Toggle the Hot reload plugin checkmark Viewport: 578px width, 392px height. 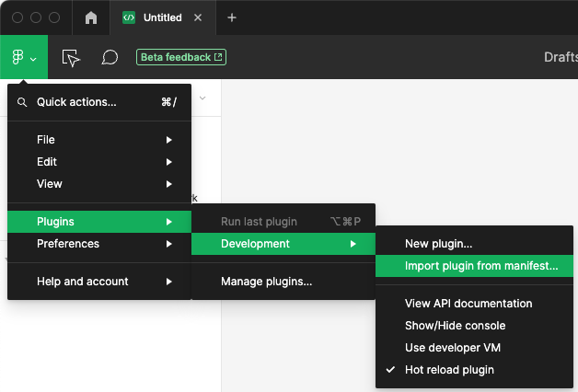click(388, 370)
